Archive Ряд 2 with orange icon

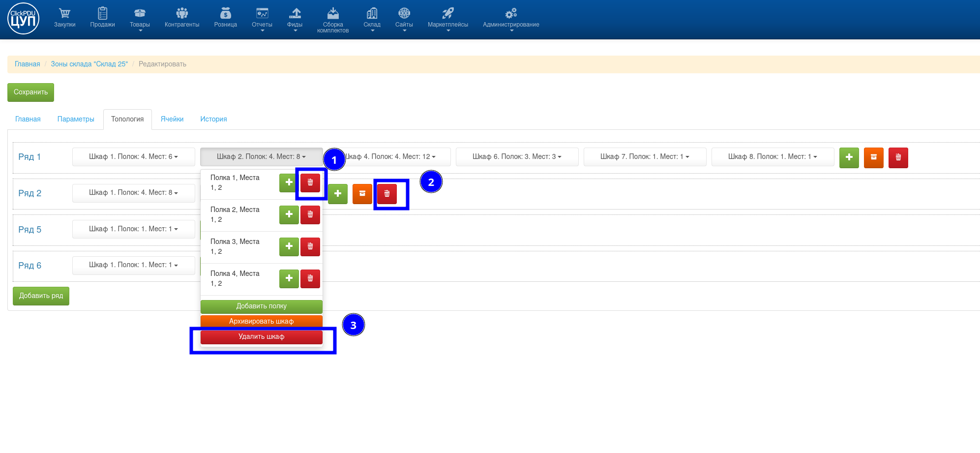362,194
